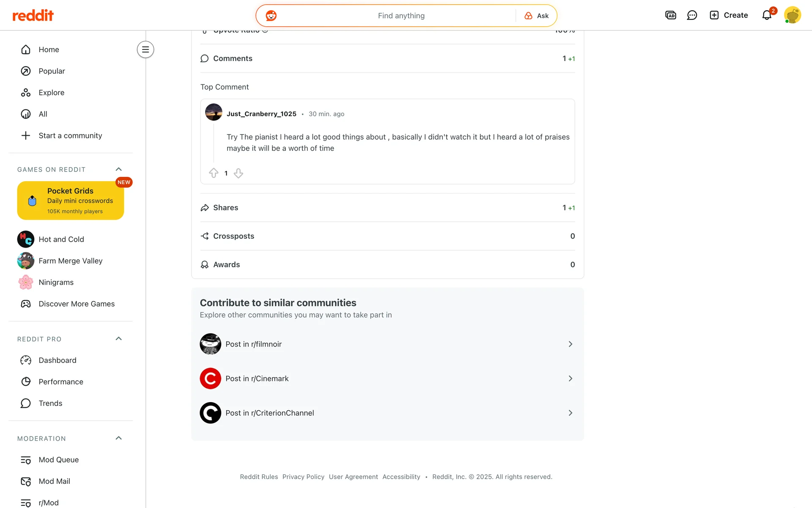Open the user profile avatar menu
Viewport: 812px width, 508px height.
point(792,15)
